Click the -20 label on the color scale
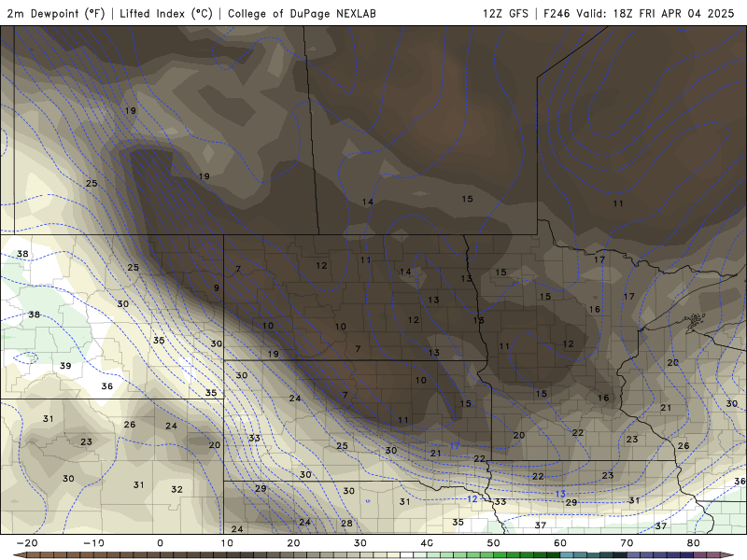 click(27, 543)
